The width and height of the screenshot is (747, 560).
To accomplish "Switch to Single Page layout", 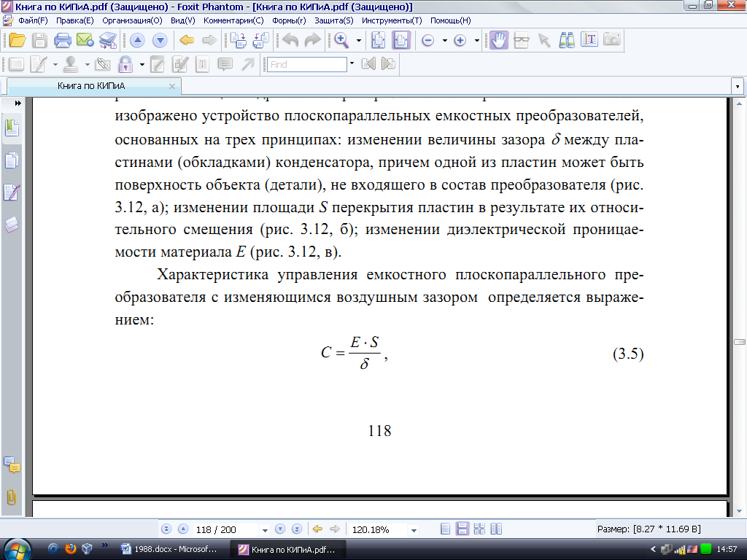I will (x=446, y=529).
